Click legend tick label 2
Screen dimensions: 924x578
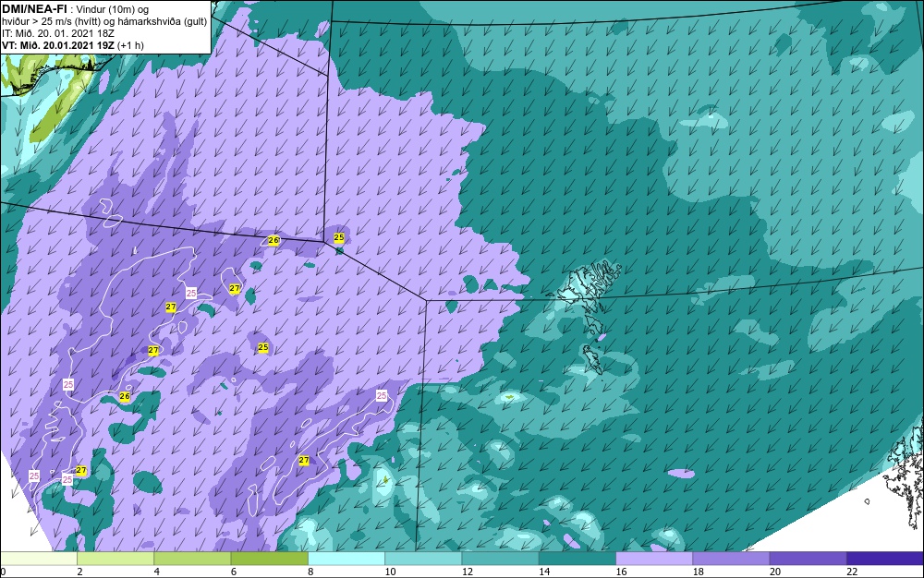point(79,572)
